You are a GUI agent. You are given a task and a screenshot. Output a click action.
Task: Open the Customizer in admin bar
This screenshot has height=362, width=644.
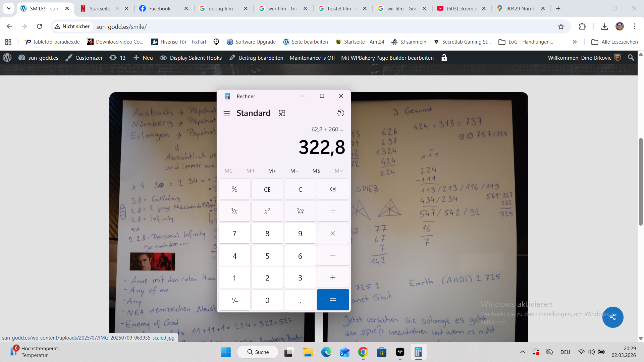point(84,58)
